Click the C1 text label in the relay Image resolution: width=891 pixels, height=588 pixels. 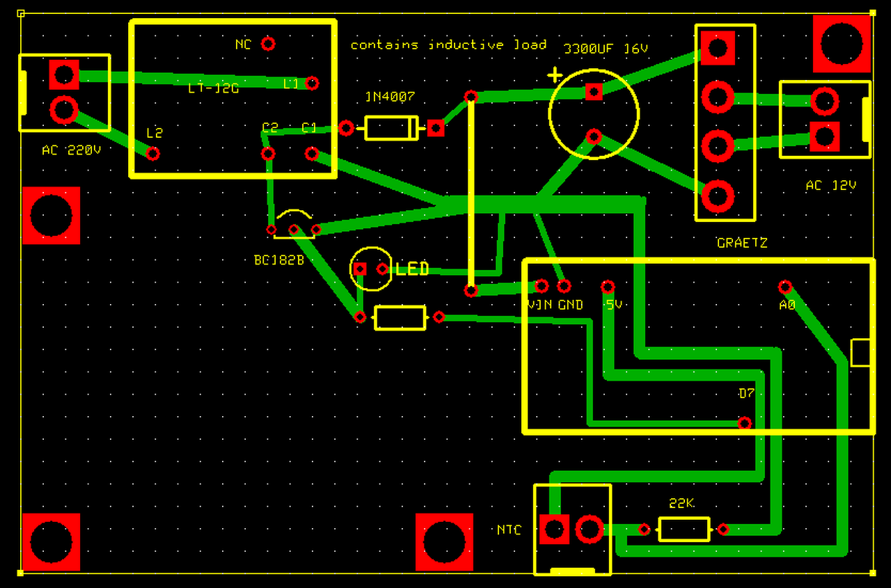pyautogui.click(x=308, y=128)
